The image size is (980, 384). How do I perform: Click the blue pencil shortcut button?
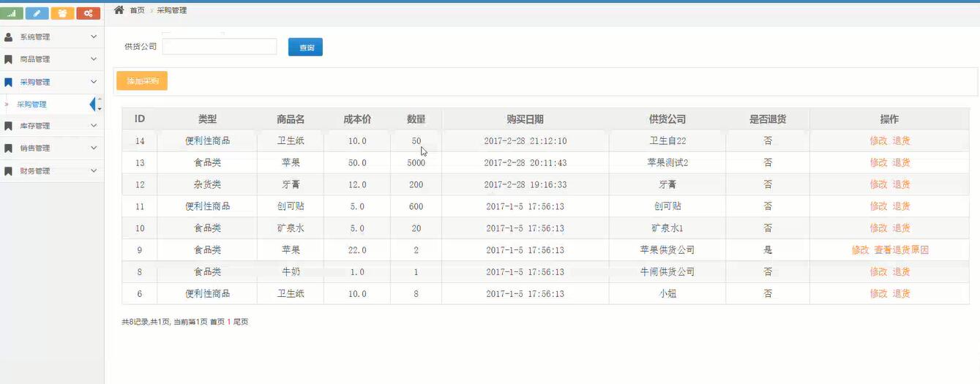coord(37,13)
